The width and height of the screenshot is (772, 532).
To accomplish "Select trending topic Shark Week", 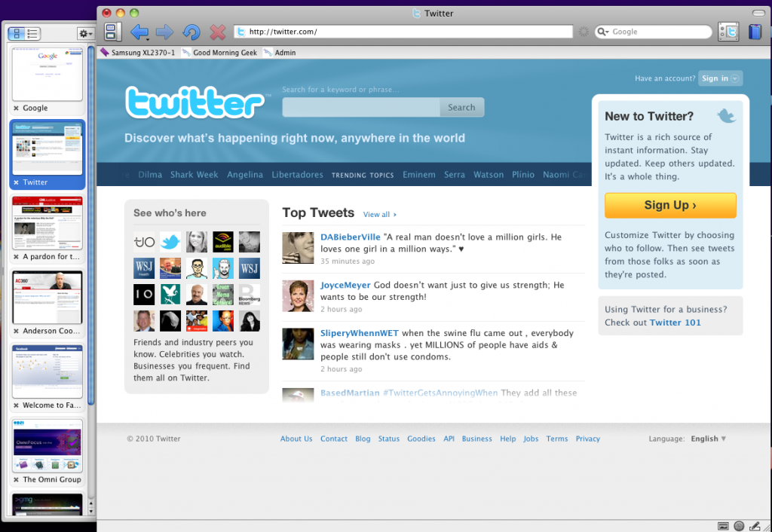I will (x=194, y=175).
